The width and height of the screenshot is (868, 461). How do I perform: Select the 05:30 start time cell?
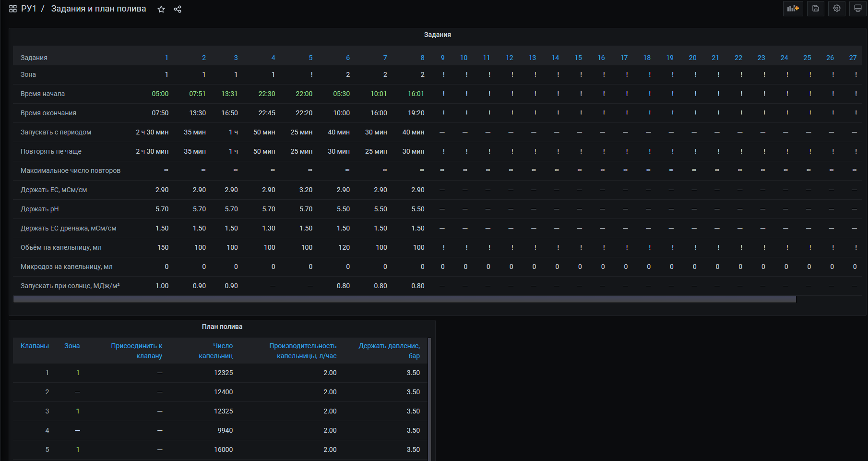(342, 94)
